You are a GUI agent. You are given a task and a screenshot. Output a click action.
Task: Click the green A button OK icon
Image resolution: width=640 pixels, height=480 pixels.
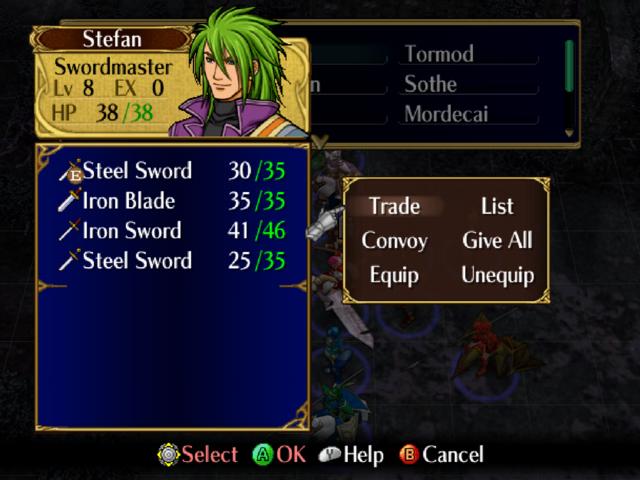point(262,454)
